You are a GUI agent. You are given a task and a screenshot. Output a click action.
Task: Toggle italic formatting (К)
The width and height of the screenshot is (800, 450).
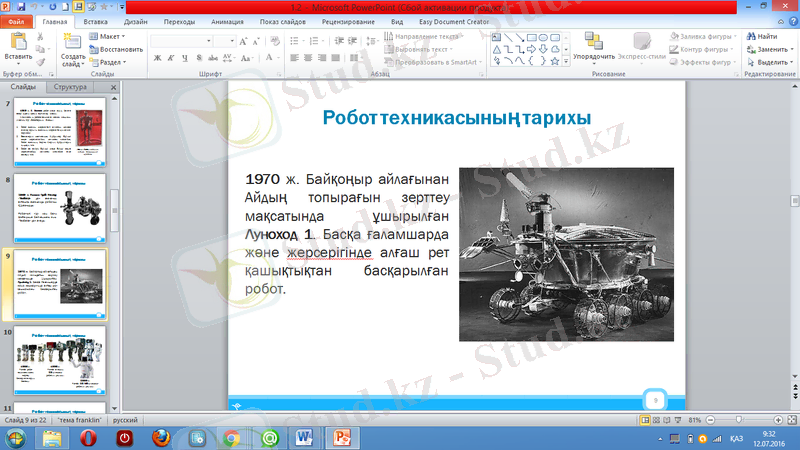pos(171,59)
